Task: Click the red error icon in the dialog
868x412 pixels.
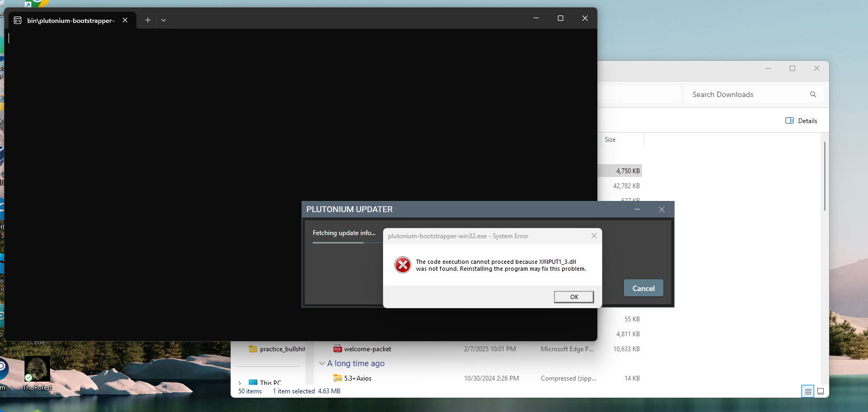Action: pyautogui.click(x=403, y=265)
